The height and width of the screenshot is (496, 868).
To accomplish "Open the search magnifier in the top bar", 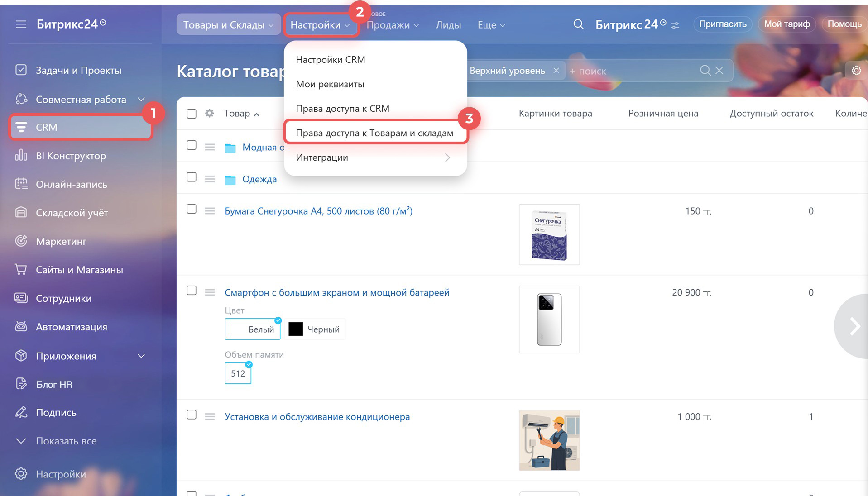I will 578,24.
